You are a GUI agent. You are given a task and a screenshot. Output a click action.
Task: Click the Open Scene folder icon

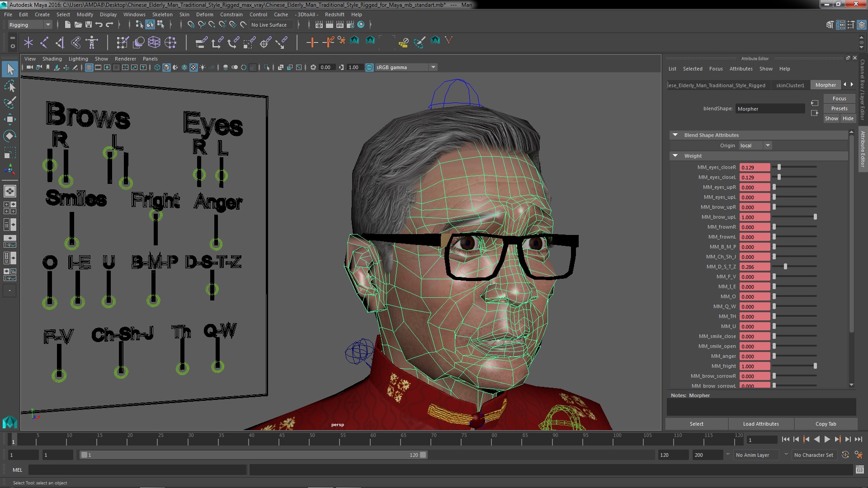(78, 25)
